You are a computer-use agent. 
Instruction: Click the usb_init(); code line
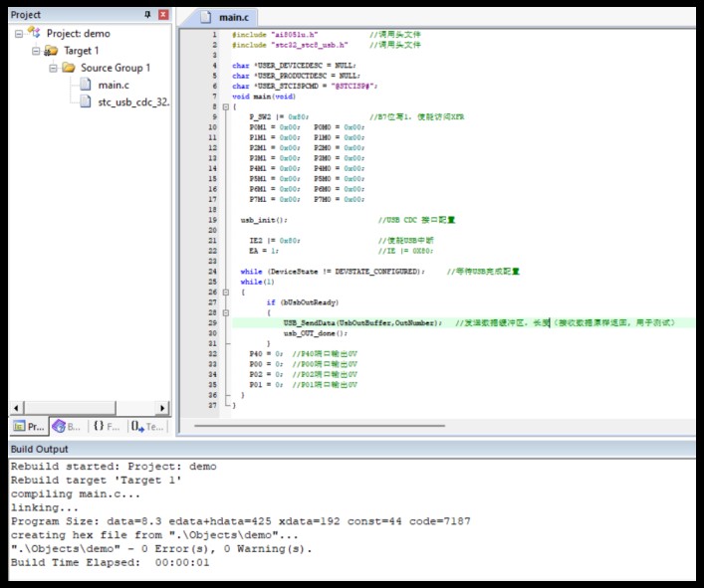[x=264, y=220]
